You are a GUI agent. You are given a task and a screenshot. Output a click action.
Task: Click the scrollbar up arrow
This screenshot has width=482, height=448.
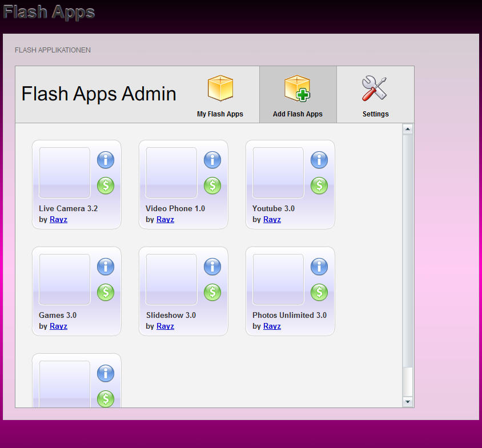pyautogui.click(x=408, y=129)
